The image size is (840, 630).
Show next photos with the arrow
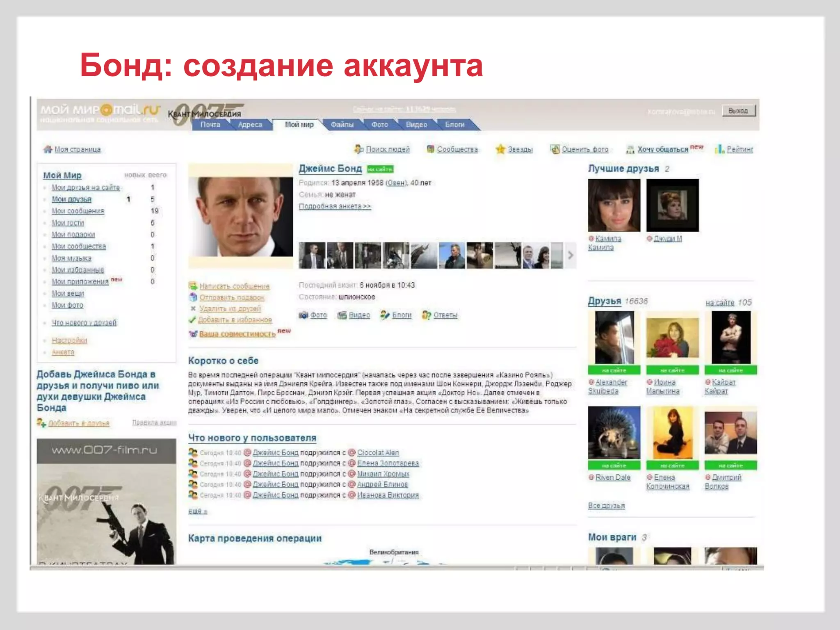(x=570, y=255)
